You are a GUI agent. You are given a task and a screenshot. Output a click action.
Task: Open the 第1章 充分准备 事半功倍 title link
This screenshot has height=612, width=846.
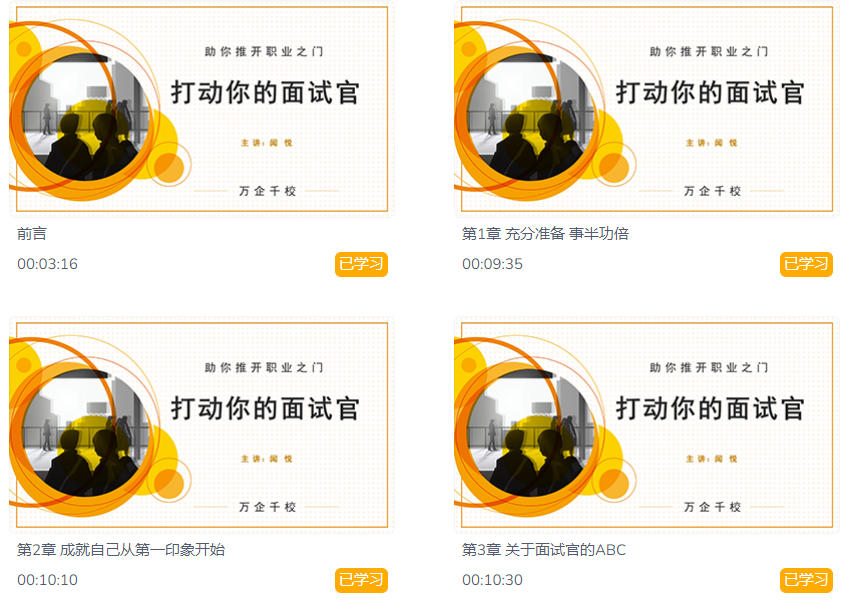click(545, 234)
